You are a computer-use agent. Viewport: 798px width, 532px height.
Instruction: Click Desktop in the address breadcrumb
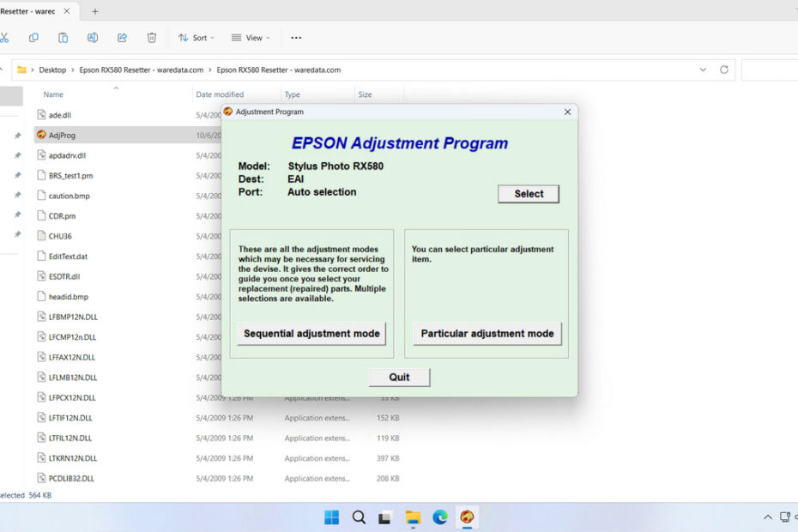52,70
